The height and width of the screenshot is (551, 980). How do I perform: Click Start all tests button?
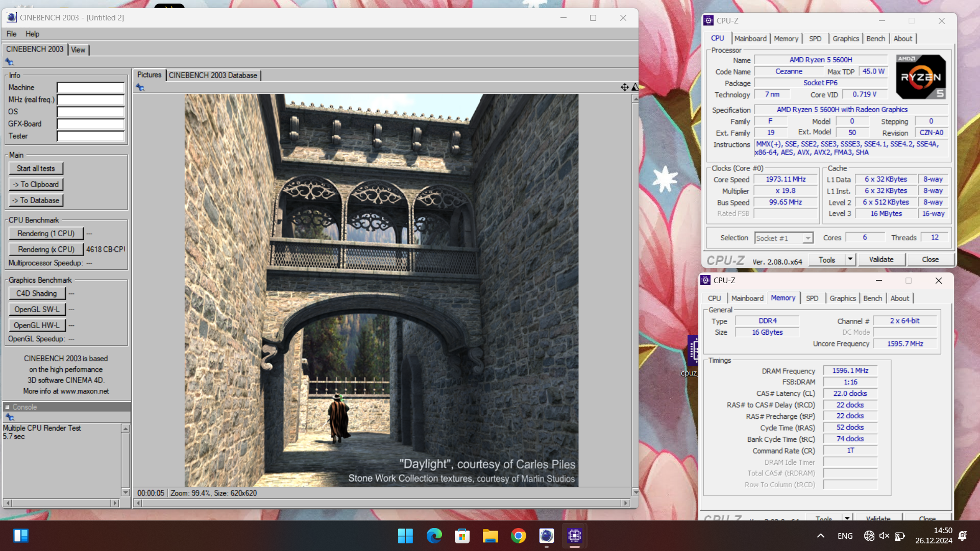click(x=36, y=169)
